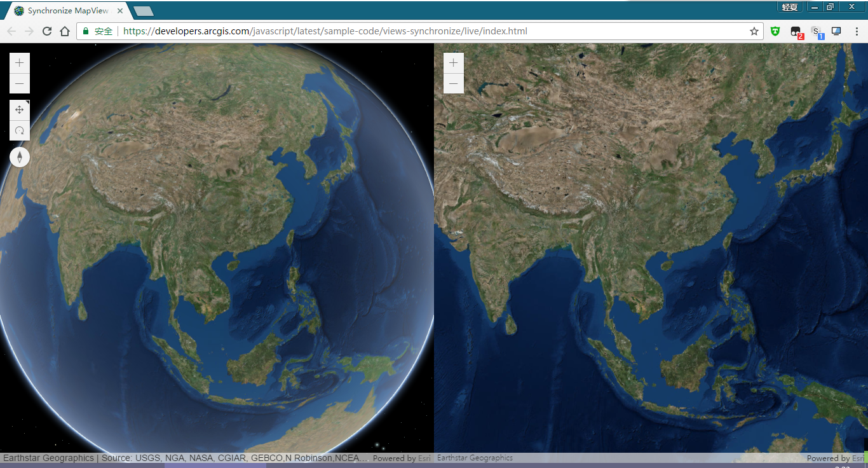Reset globe orientation with compass button
The image size is (868, 468).
pos(20,157)
